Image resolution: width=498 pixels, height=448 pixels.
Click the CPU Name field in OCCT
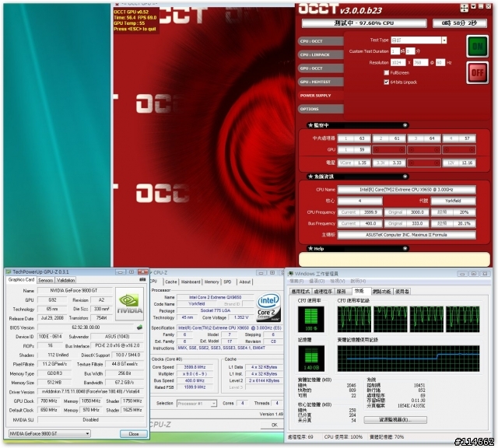tap(406, 190)
